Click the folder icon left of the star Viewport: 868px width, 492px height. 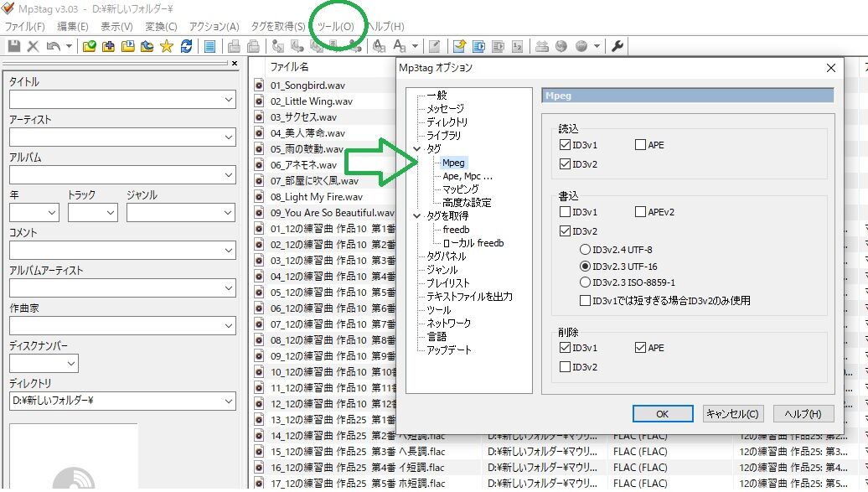coord(147,47)
